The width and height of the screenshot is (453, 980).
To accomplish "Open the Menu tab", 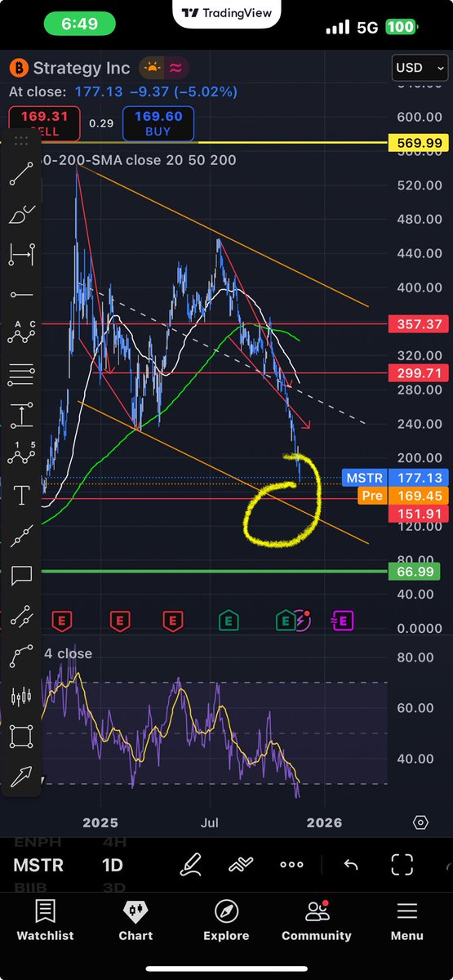I will click(406, 920).
